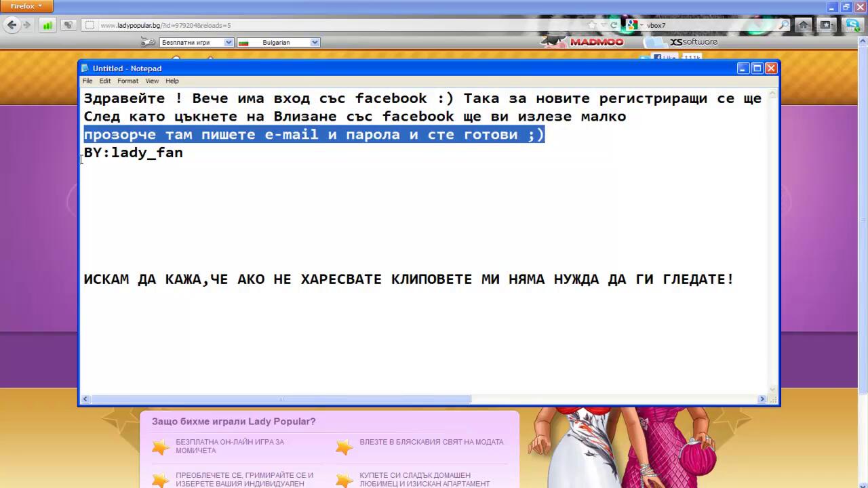Screen dimensions: 868x488
Task: Open Notepad's Help menu
Action: tap(172, 81)
